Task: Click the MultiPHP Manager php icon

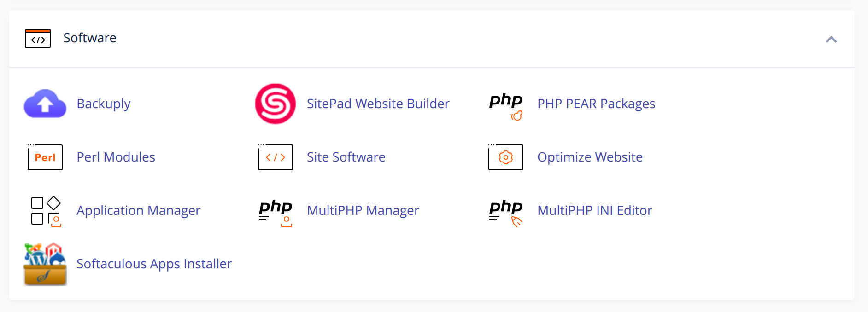Action: pyautogui.click(x=276, y=212)
